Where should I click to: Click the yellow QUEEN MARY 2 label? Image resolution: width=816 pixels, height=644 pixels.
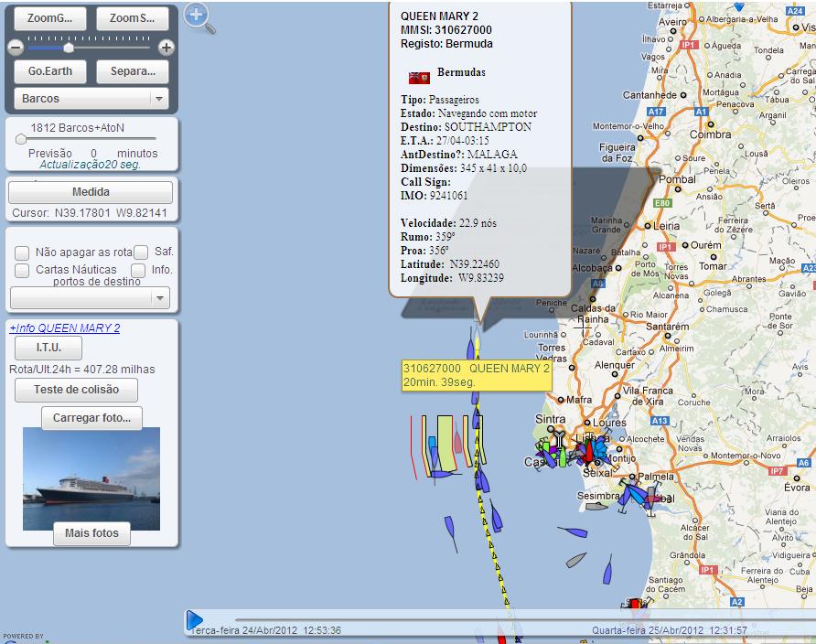(x=477, y=375)
